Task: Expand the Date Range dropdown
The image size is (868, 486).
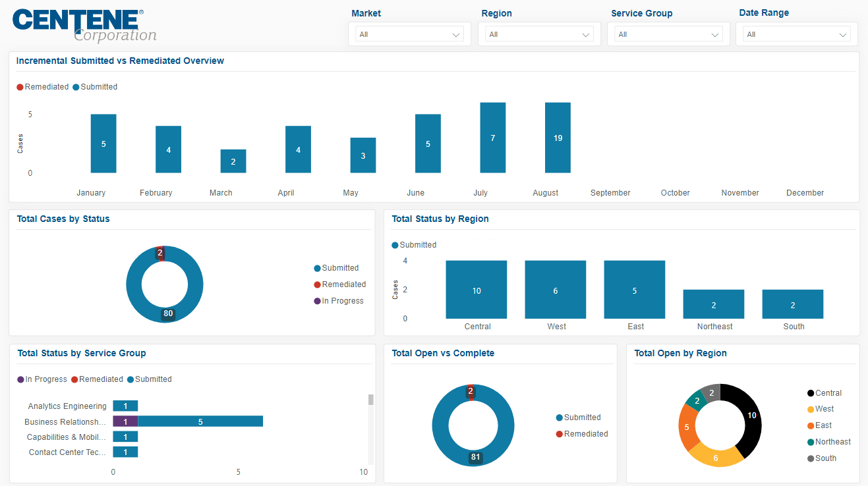Action: [797, 34]
